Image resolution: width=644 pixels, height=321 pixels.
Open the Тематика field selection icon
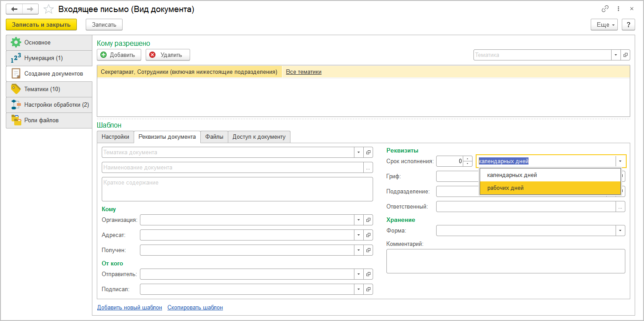(x=626, y=55)
